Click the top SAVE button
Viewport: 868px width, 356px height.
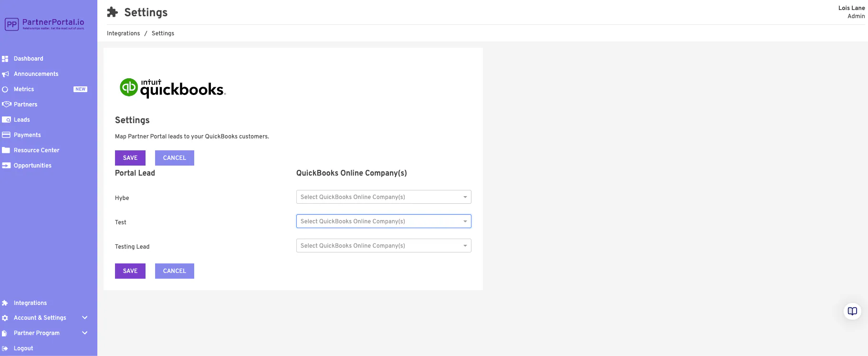(130, 158)
